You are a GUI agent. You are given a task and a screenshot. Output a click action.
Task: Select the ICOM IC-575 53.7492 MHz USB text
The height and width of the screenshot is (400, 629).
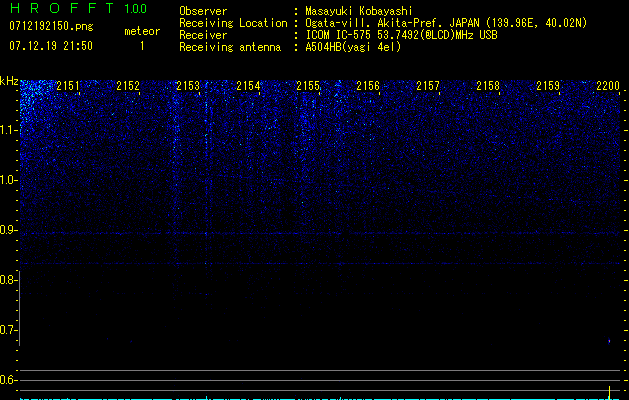coord(401,35)
